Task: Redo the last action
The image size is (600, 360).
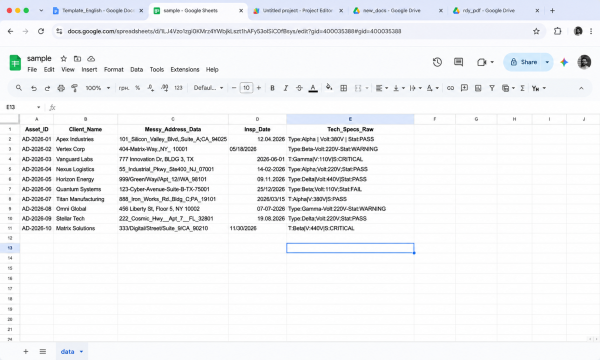Action: [x=47, y=88]
